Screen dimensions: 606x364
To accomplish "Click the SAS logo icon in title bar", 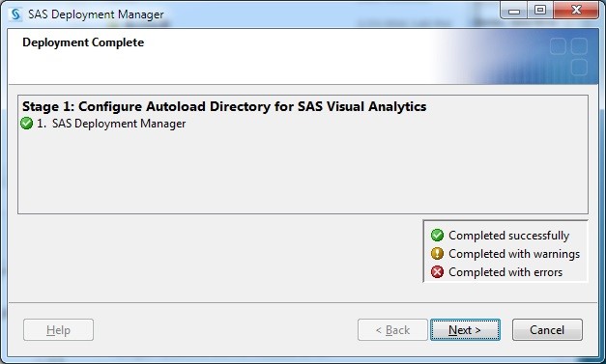I will [x=15, y=14].
